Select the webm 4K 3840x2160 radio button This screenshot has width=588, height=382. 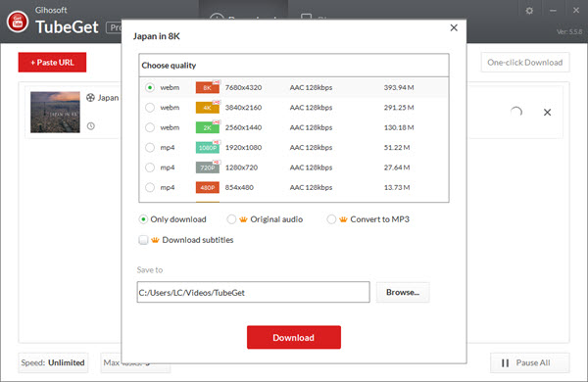point(150,108)
